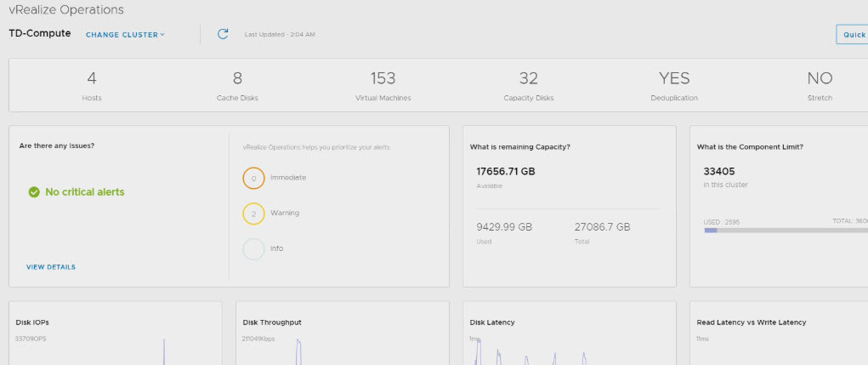
Task: Click the Stretch NO status
Action: 820,79
